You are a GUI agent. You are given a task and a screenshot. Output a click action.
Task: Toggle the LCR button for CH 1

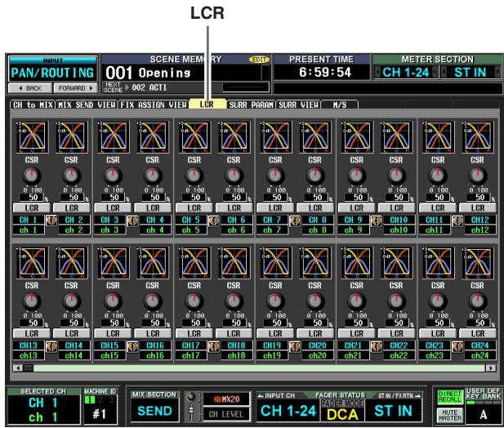click(32, 208)
